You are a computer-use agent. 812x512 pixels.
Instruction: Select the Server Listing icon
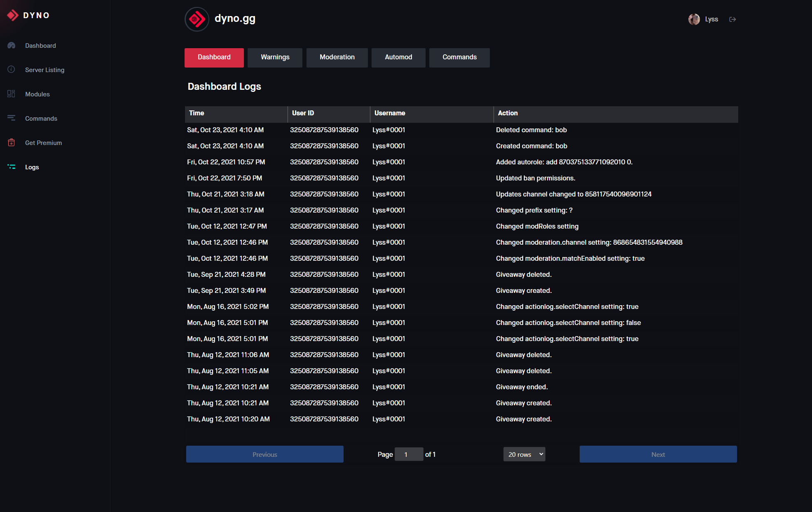pos(11,69)
